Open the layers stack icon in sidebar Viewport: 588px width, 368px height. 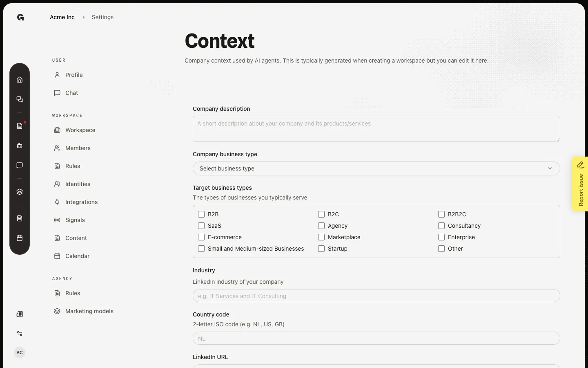pyautogui.click(x=20, y=192)
